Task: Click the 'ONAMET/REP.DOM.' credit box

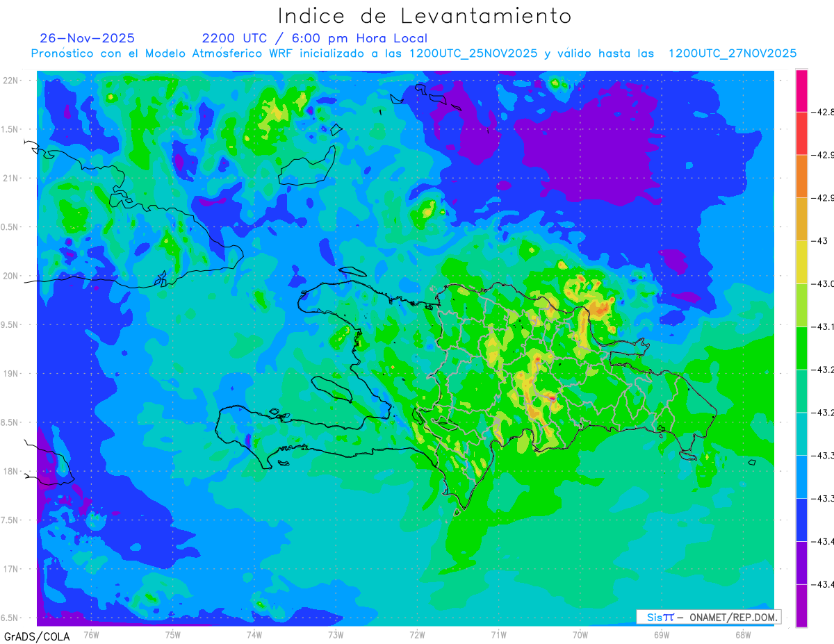Action: coord(709,617)
